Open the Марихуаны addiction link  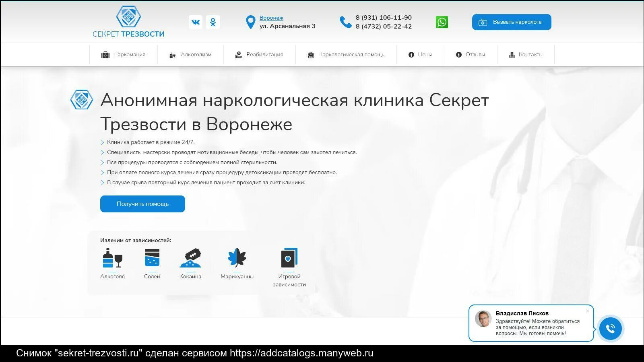(x=237, y=276)
